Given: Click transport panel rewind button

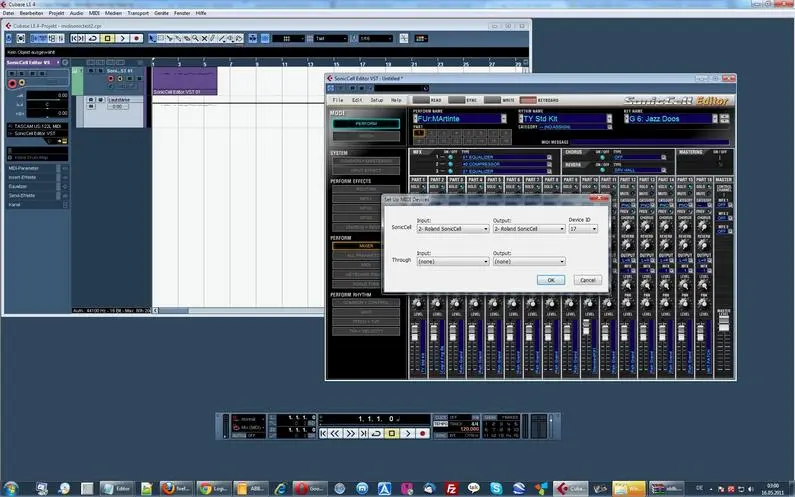Looking at the screenshot, I should [335, 434].
